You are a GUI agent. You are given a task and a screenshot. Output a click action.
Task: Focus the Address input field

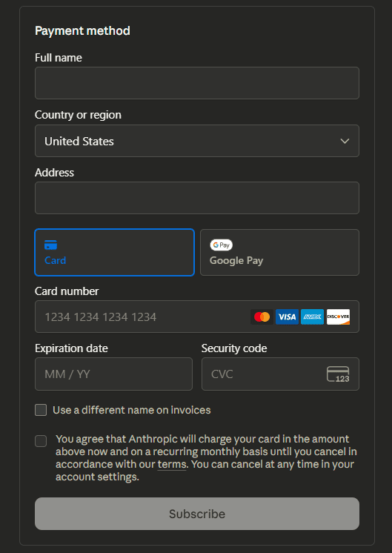coord(196,198)
